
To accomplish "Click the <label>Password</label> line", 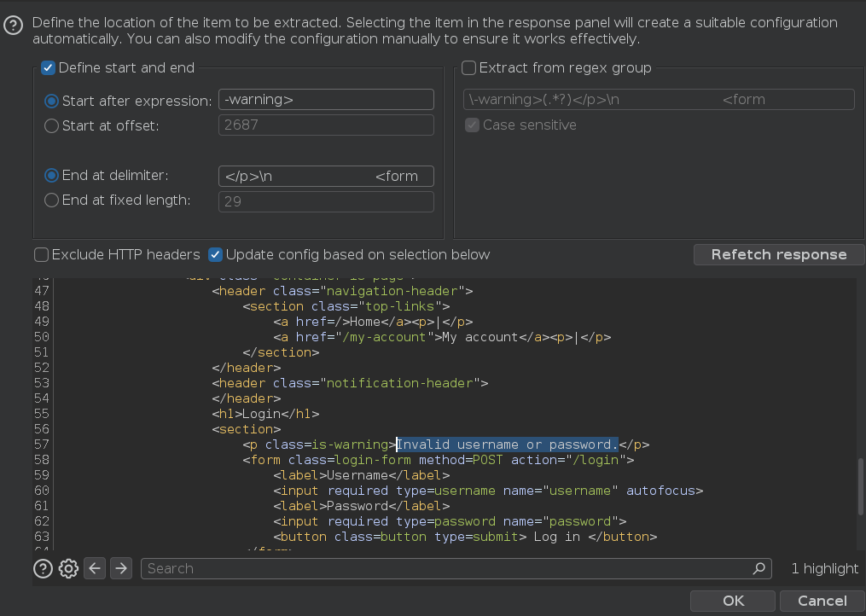I will point(361,506).
